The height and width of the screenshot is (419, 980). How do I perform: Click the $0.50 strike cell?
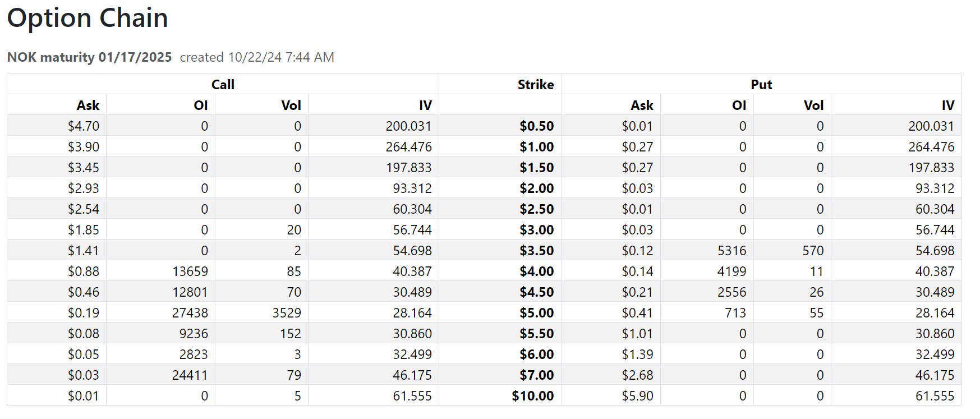(x=537, y=126)
